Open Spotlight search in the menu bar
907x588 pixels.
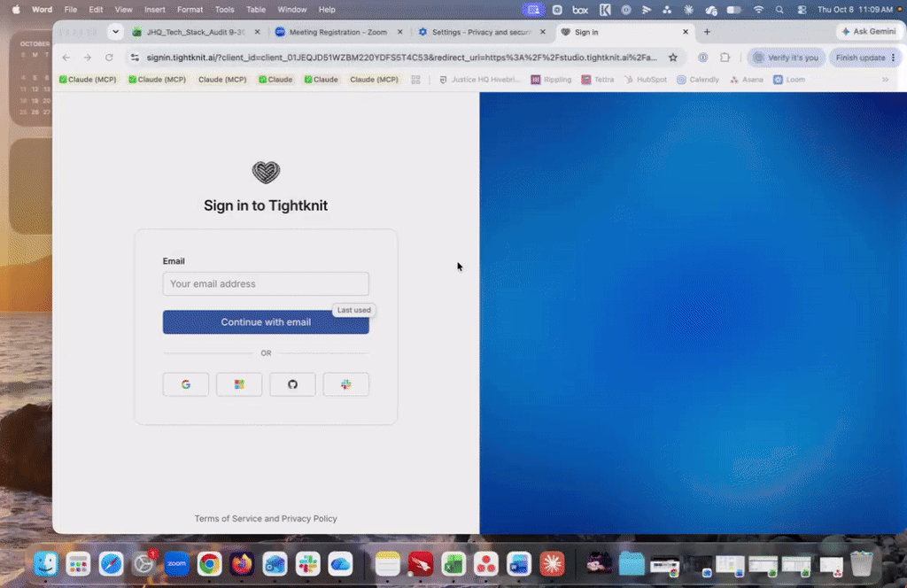(x=779, y=10)
